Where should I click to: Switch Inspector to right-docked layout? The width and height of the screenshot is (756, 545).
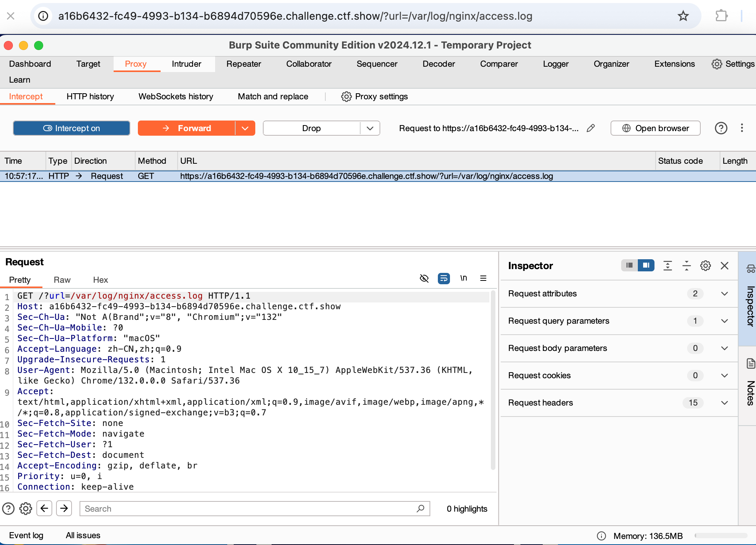646,265
